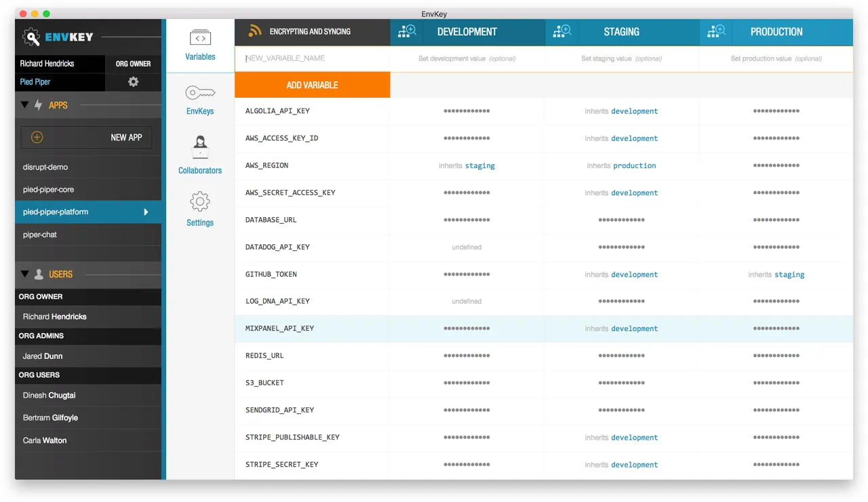Open the Pied Piper organization link

click(x=35, y=81)
